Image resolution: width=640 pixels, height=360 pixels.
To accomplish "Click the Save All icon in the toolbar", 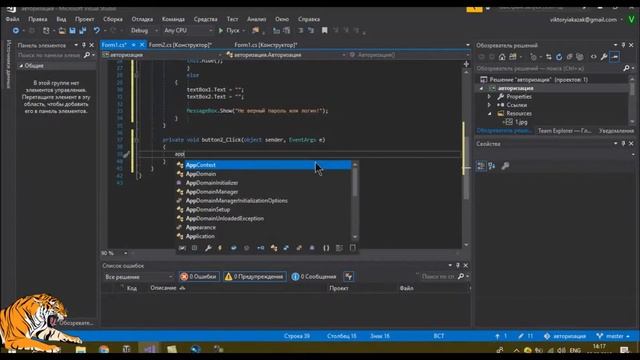I will pos(83,31).
